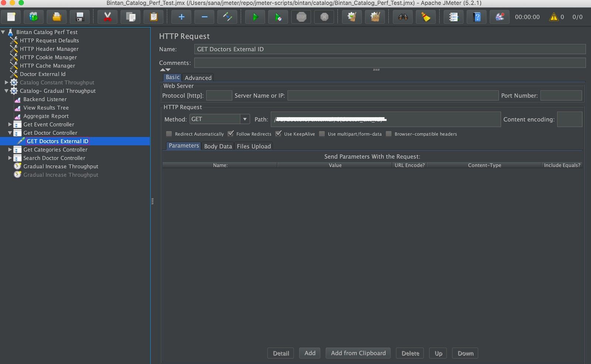Click the Shutdown test icon

324,17
